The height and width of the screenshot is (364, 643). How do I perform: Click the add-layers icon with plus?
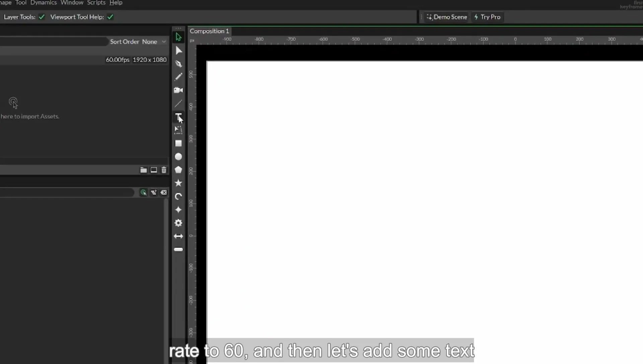(x=154, y=192)
